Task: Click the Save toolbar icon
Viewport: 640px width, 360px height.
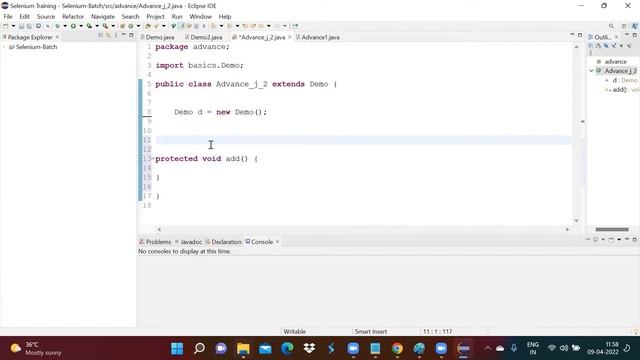Action: point(21,26)
